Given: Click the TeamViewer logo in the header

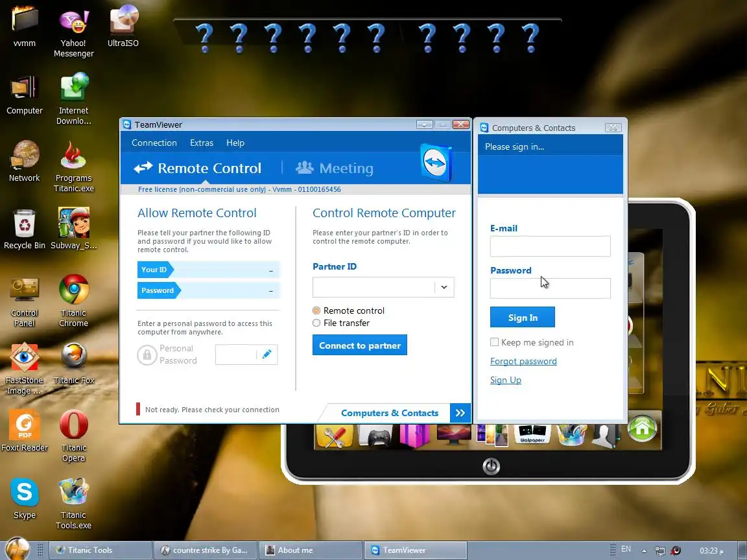Looking at the screenshot, I should click(436, 163).
